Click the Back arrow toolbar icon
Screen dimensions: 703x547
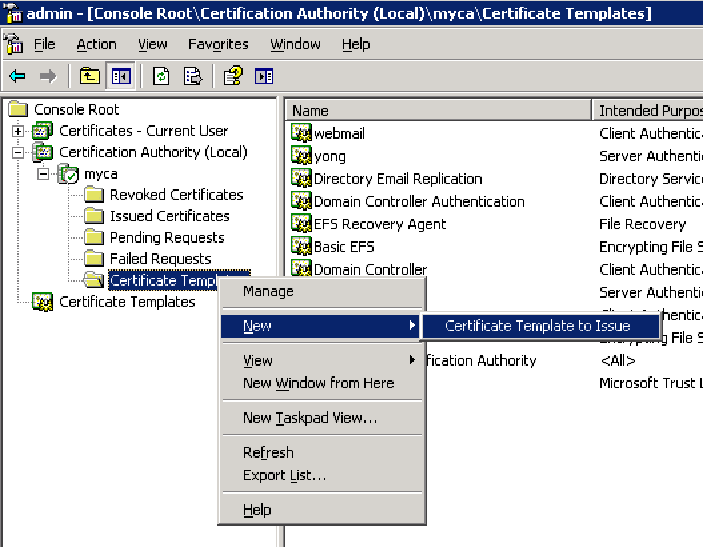(17, 76)
